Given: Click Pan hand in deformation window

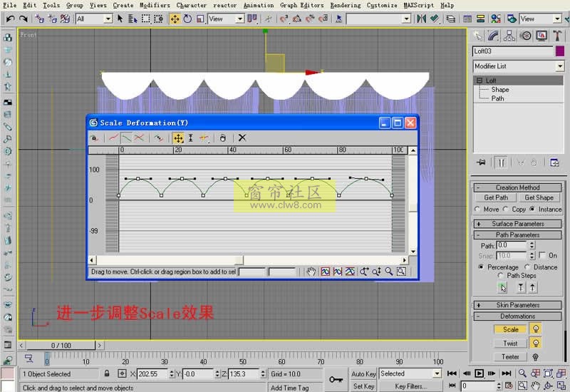Looking at the screenshot, I should (311, 272).
